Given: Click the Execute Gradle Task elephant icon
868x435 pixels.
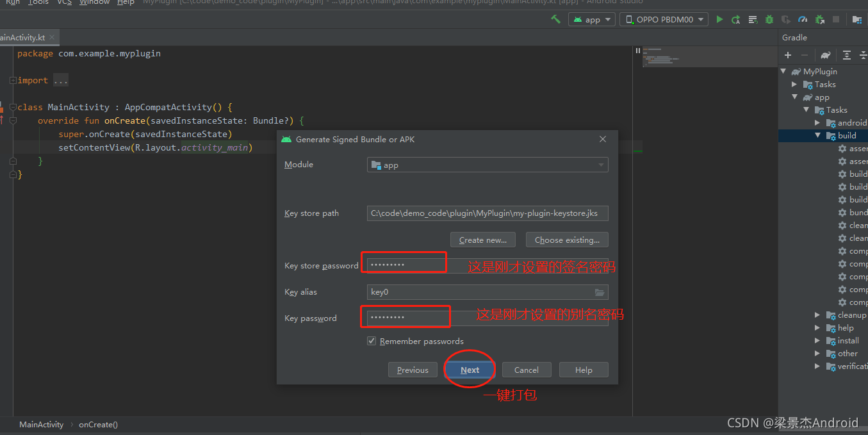Looking at the screenshot, I should pos(826,55).
